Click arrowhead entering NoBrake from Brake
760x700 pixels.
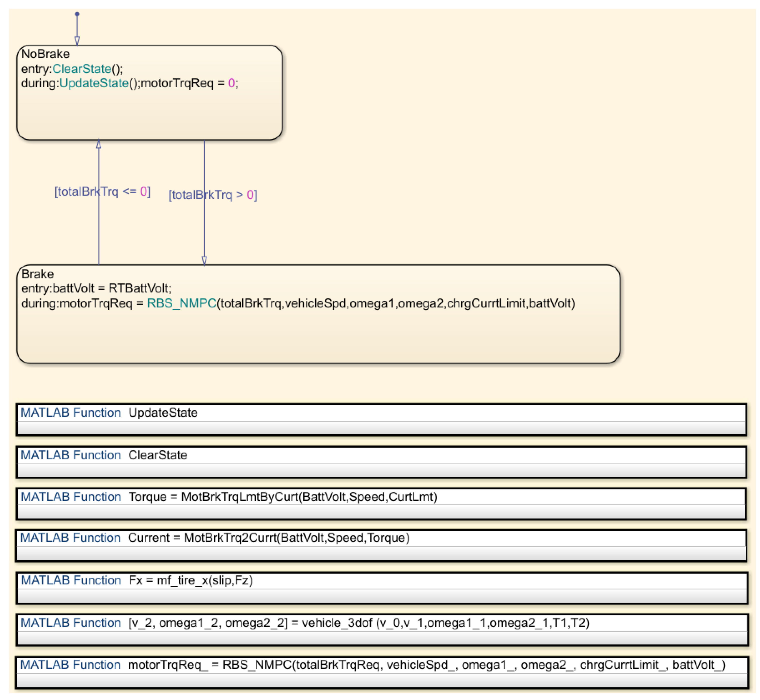98,144
